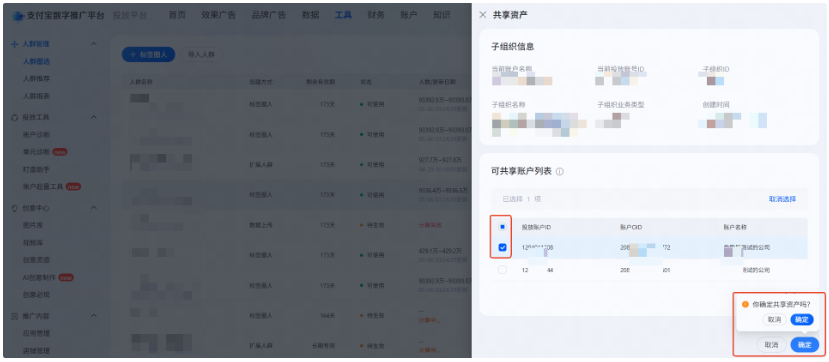Click the new badge next to AI创意制作
The height and width of the screenshot is (362, 829).
66,277
